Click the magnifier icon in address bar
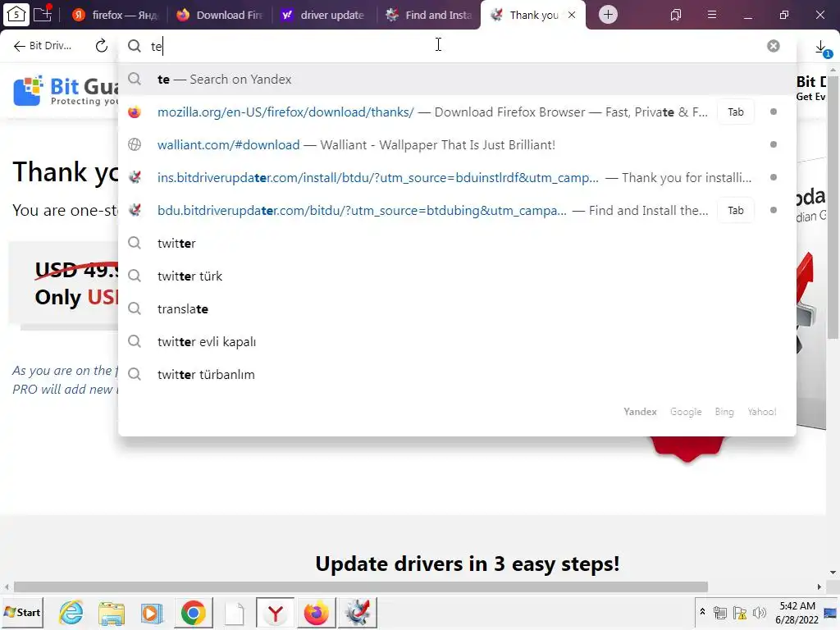 [135, 46]
